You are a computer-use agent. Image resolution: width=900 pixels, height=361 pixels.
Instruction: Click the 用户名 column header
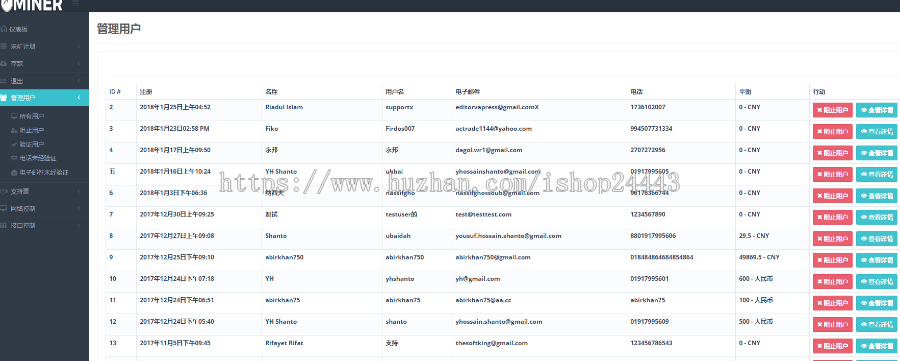(x=395, y=92)
